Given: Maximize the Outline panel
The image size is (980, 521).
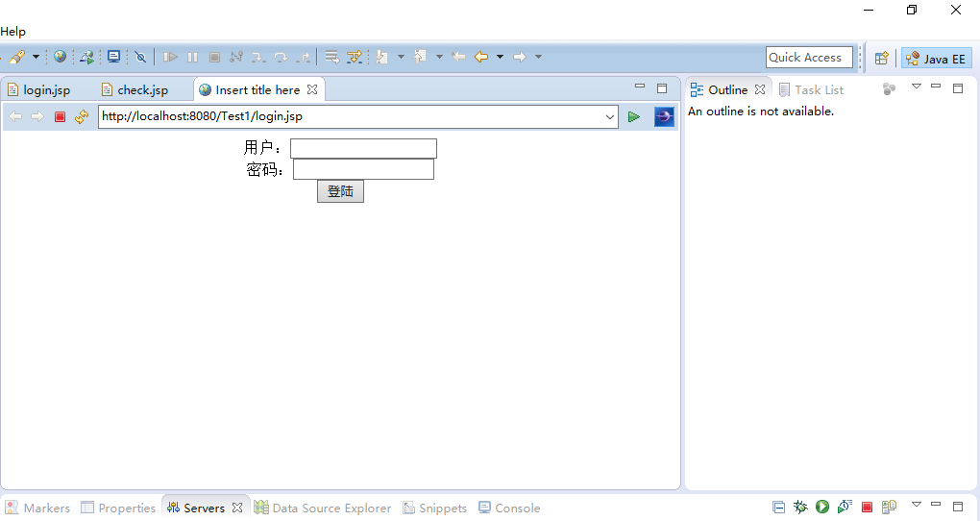Looking at the screenshot, I should (x=958, y=88).
